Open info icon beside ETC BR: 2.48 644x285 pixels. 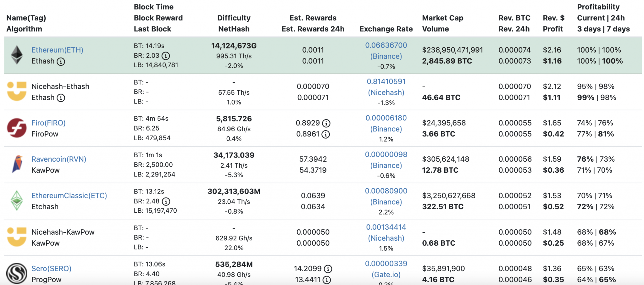coord(166,201)
